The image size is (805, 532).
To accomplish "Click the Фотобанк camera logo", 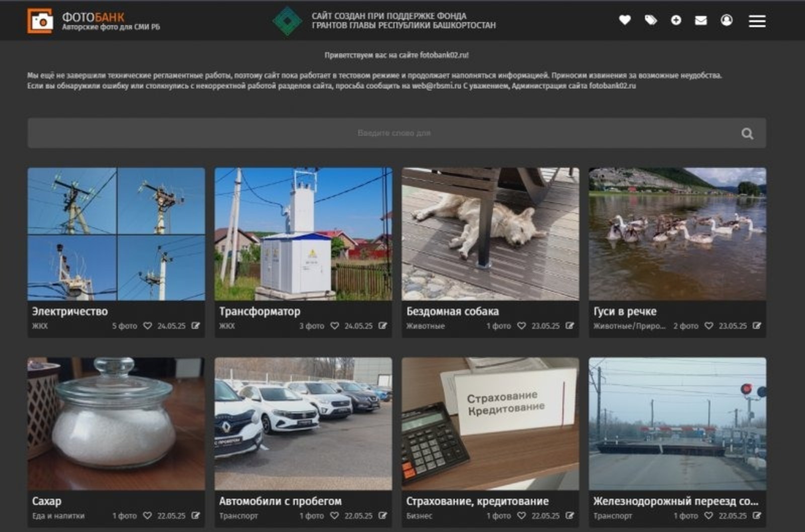I will 40,21.
